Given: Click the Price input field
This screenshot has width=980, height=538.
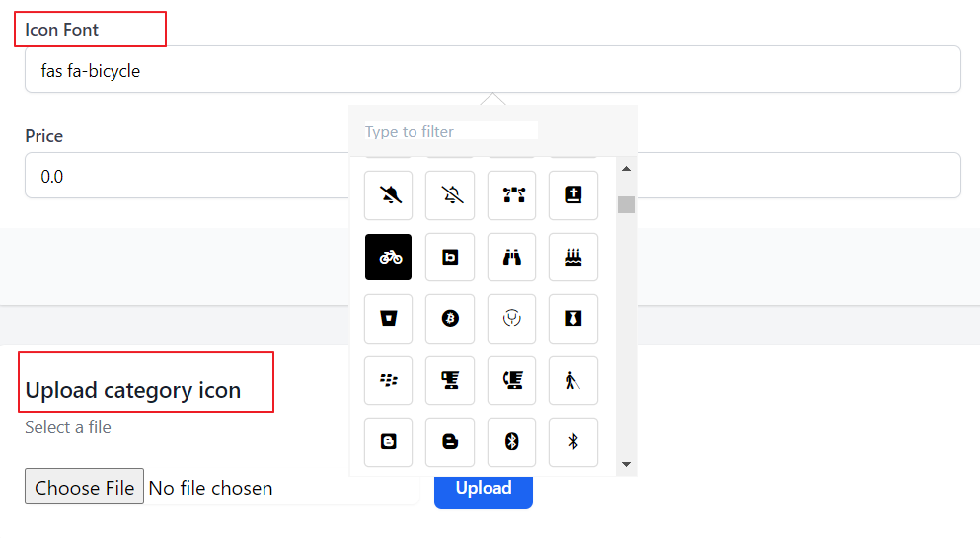Looking at the screenshot, I should pos(187,176).
